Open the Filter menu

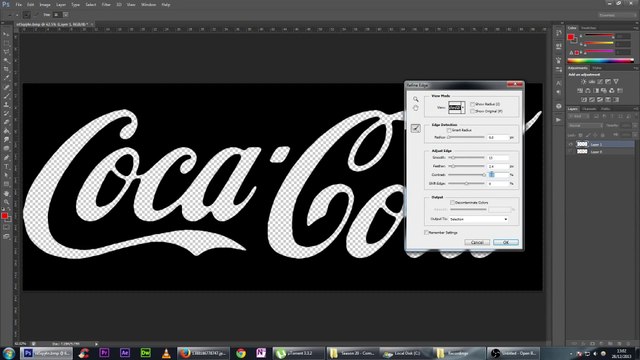pos(106,4)
